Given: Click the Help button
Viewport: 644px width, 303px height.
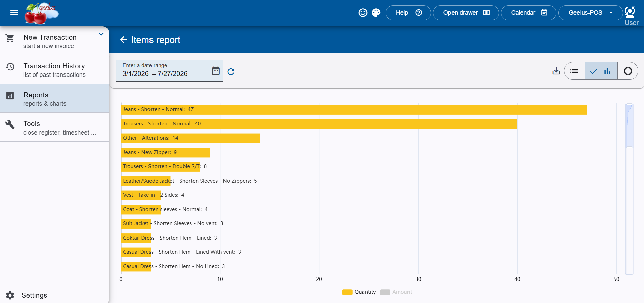Looking at the screenshot, I should [x=408, y=13].
